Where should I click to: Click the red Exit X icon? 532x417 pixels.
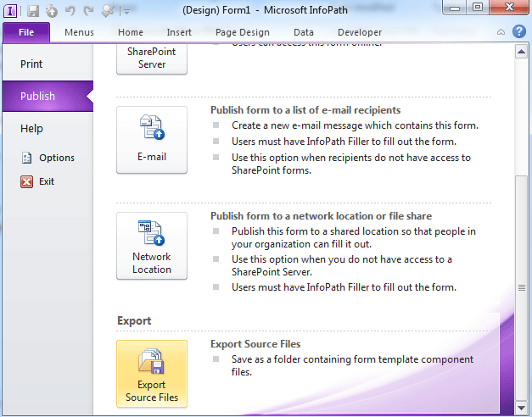click(x=27, y=181)
